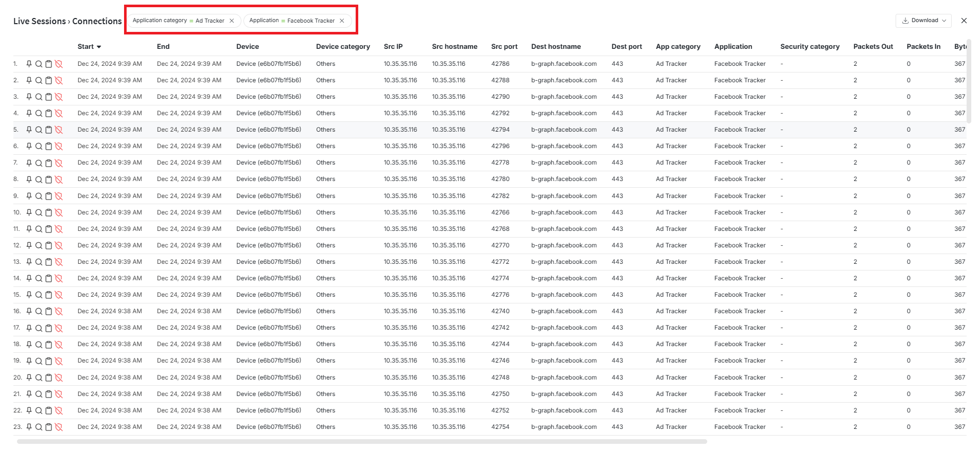Click Others device category in row 22

click(326, 410)
